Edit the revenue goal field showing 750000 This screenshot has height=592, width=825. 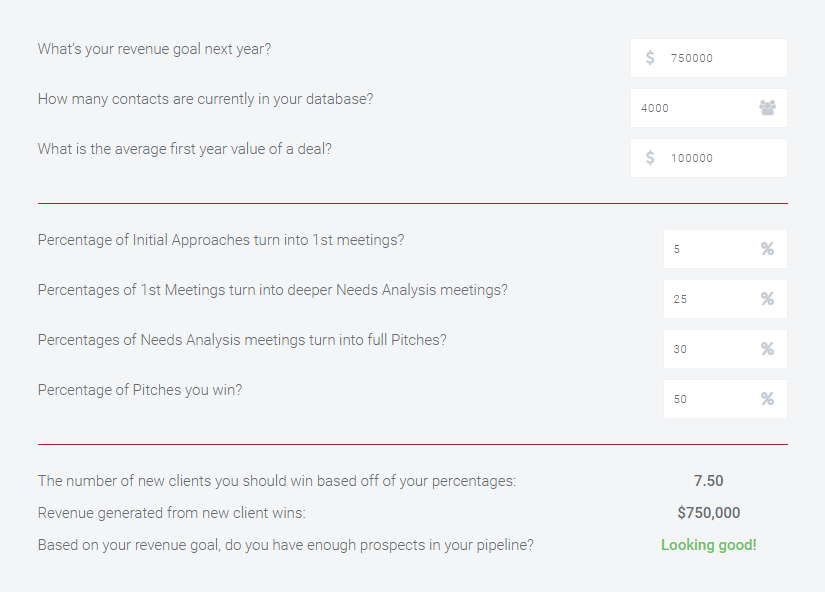point(709,58)
